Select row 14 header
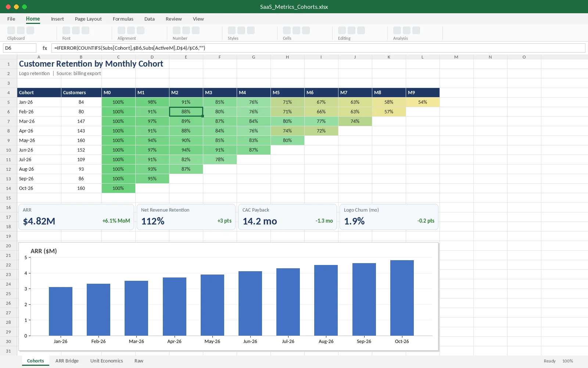Image resolution: width=588 pixels, height=368 pixels. click(8, 188)
